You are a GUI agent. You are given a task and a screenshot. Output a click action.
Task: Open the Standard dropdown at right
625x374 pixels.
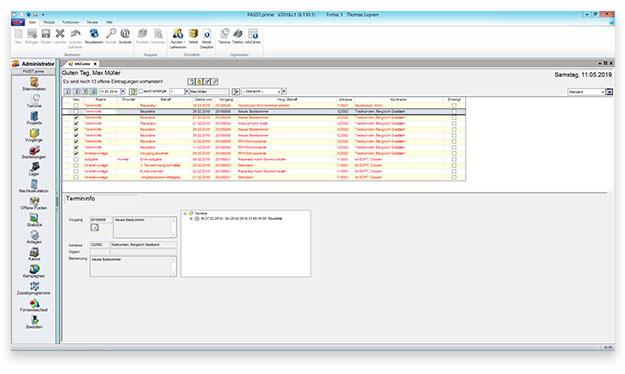pos(602,92)
